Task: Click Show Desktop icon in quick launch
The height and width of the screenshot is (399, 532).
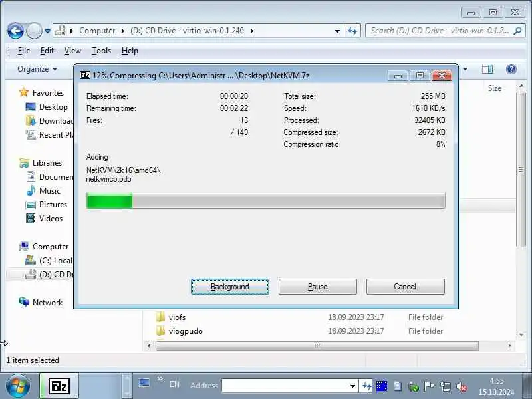Action: pos(144,384)
